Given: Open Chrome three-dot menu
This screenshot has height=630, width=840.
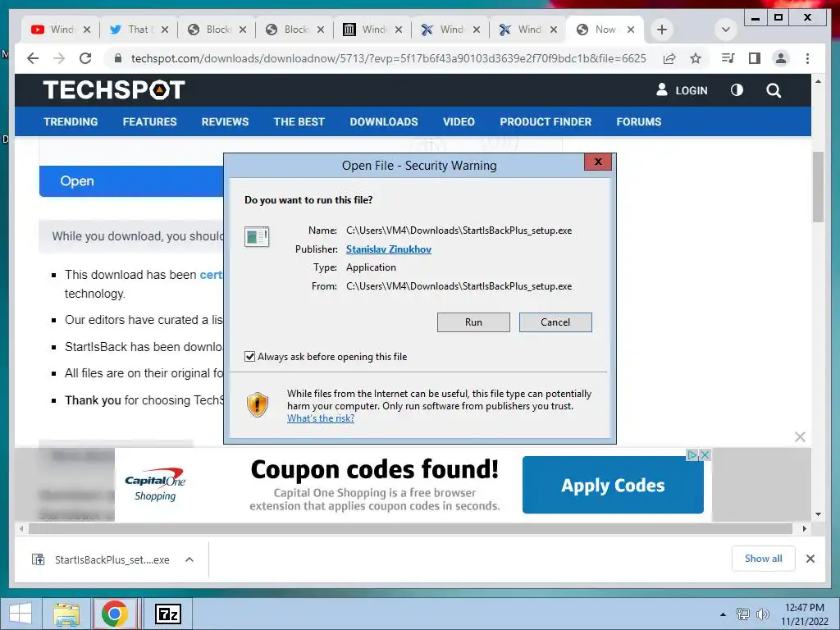Looking at the screenshot, I should click(x=807, y=58).
